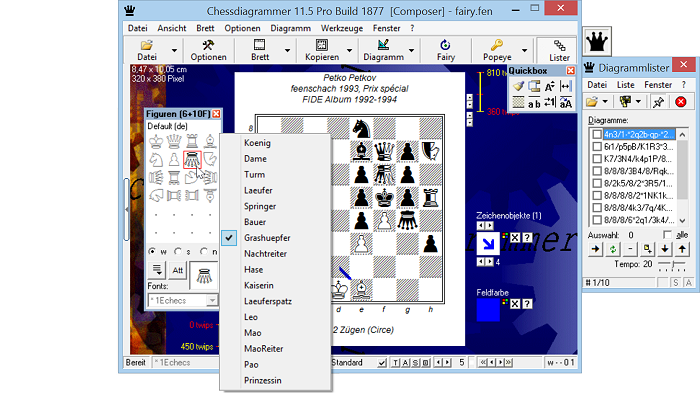Click the red stop icon in Diagrammlister

point(680,102)
